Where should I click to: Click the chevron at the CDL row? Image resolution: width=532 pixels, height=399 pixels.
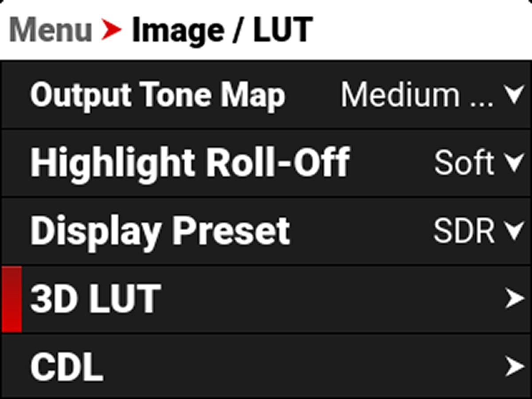[514, 364]
